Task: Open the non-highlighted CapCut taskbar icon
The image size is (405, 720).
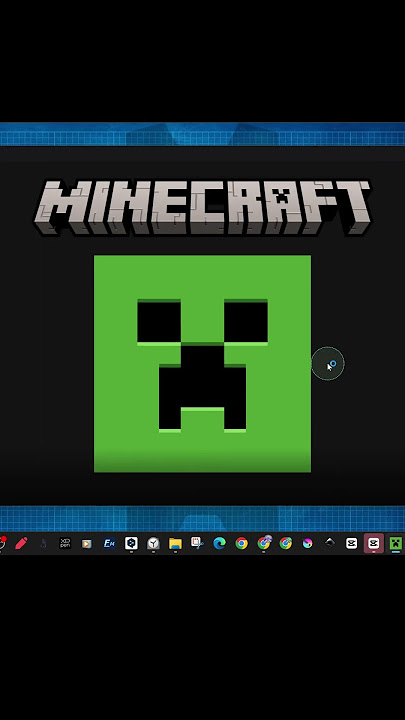Action: (x=352, y=544)
